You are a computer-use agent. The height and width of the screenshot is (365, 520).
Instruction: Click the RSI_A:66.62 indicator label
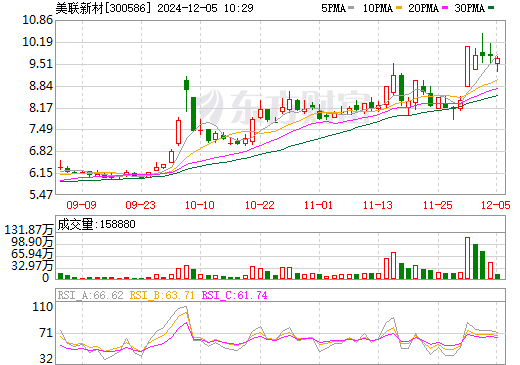pyautogui.click(x=91, y=295)
